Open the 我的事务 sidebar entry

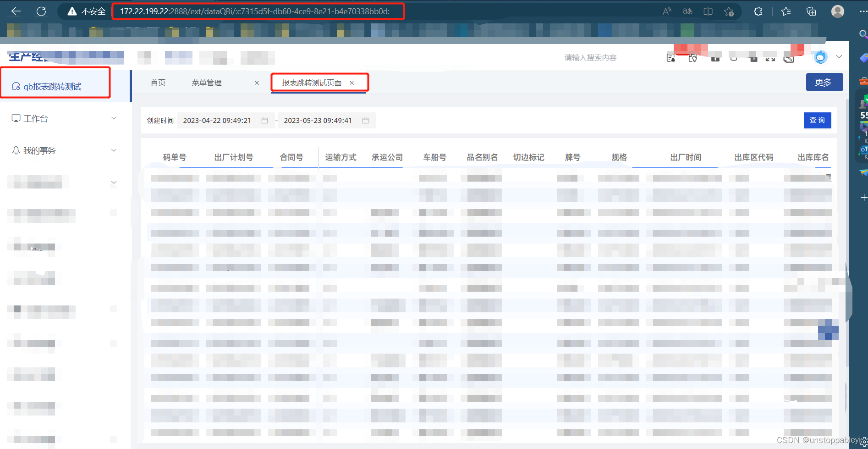click(x=39, y=150)
